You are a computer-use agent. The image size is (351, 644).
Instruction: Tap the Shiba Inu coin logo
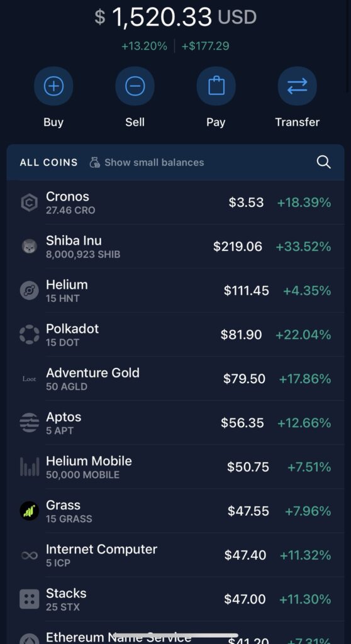click(29, 247)
